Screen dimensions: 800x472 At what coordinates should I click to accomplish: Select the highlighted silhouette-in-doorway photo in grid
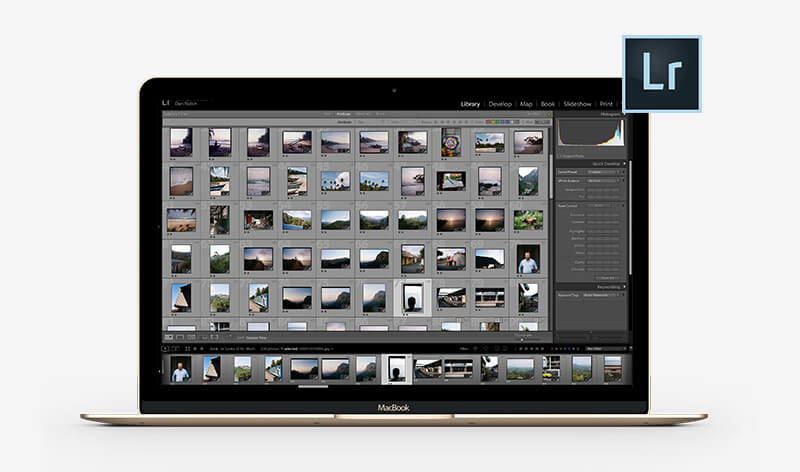pyautogui.click(x=412, y=298)
